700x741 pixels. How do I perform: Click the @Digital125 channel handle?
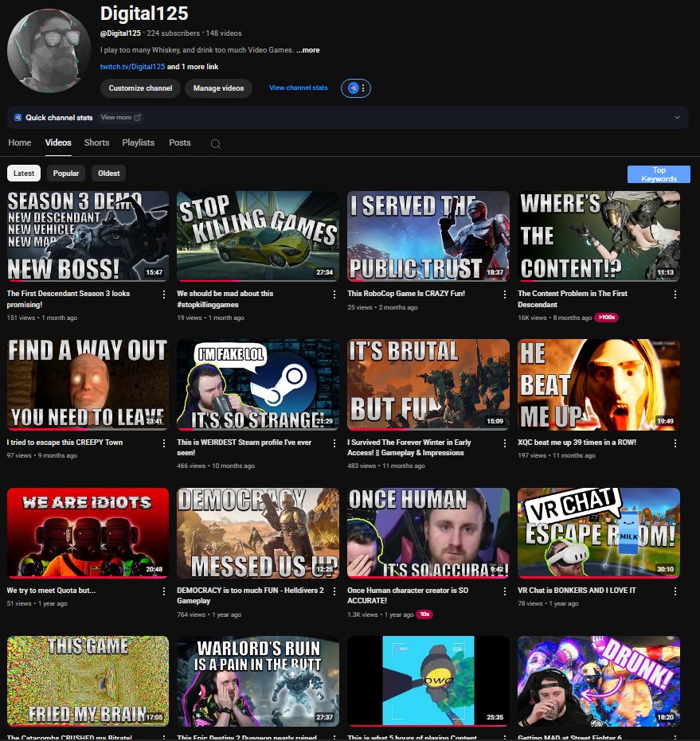[x=120, y=33]
